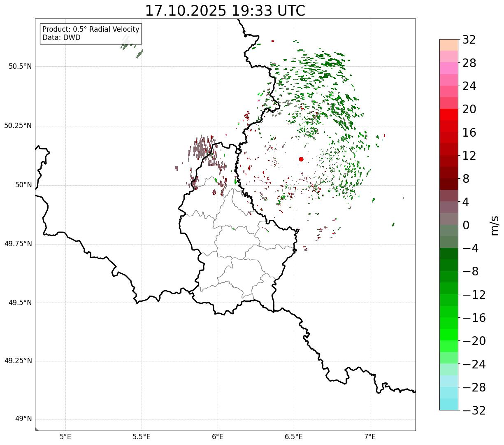Click the colorbar value −16
Viewport: 504px width, 445px height.
point(474,318)
